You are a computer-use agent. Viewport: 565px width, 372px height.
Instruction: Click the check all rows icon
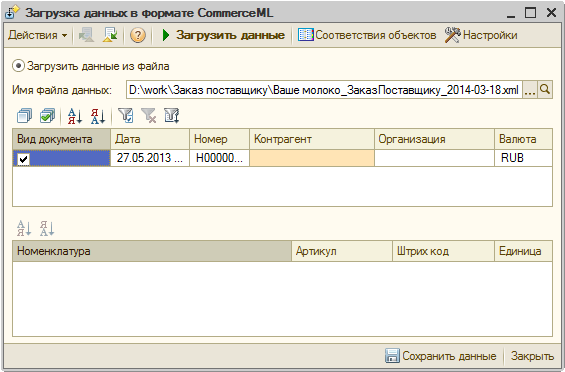(x=47, y=116)
